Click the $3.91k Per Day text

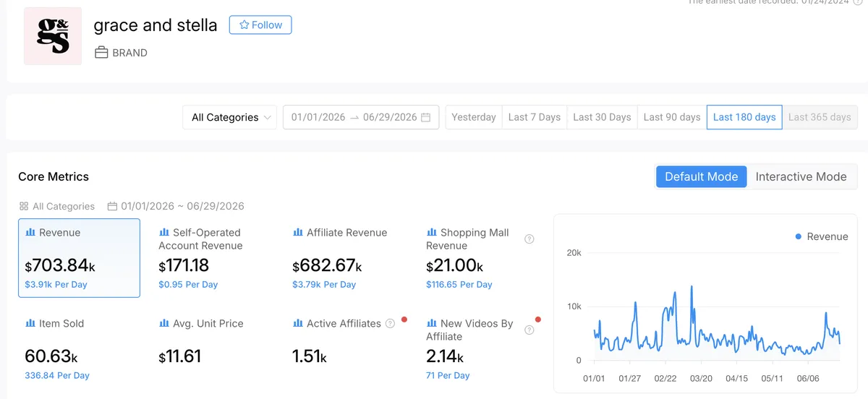point(56,285)
